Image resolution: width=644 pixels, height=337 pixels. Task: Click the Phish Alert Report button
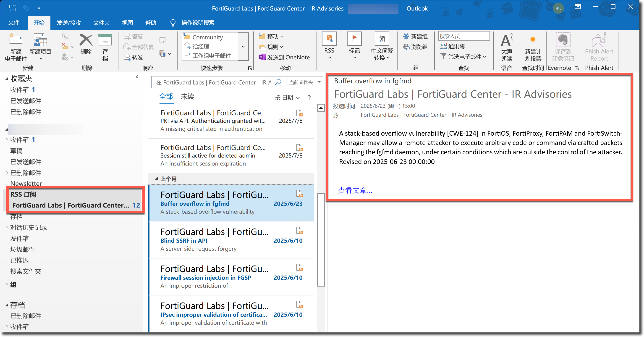[x=599, y=47]
